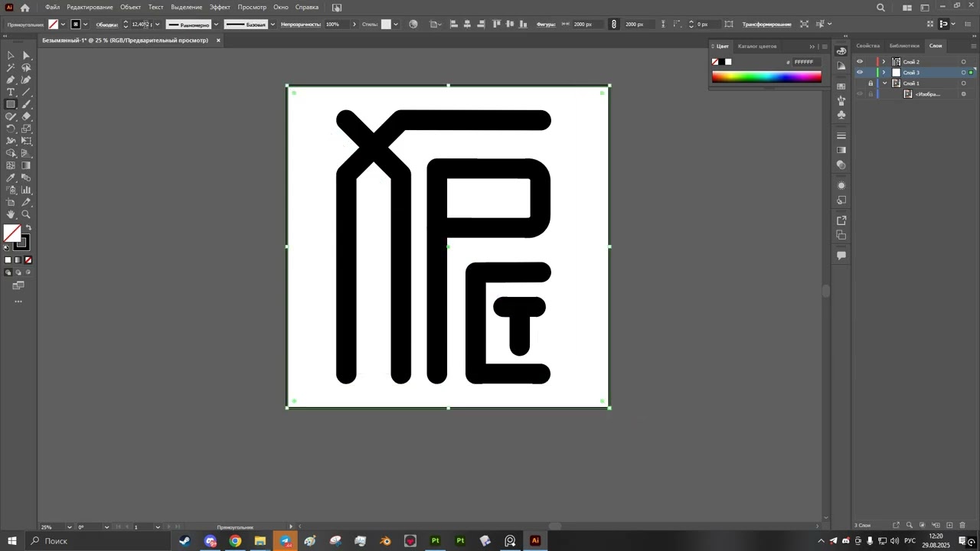Select the Line Segment tool
The image size is (980, 551).
click(26, 92)
